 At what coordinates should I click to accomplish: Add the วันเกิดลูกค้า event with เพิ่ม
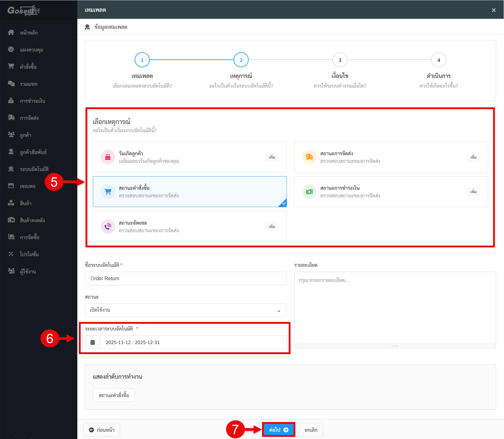click(272, 157)
